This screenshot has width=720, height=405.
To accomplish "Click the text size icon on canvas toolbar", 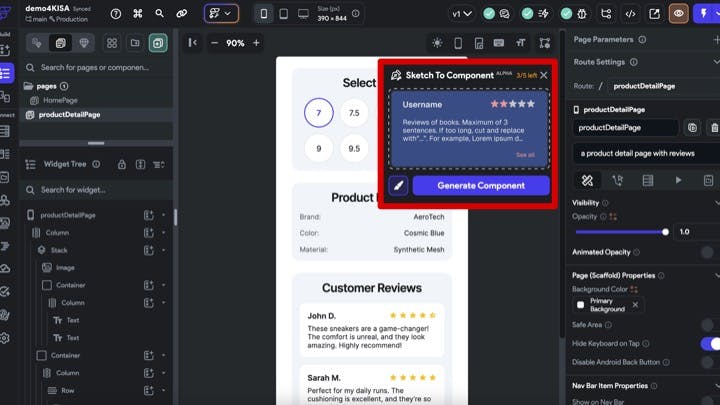I will tap(520, 43).
